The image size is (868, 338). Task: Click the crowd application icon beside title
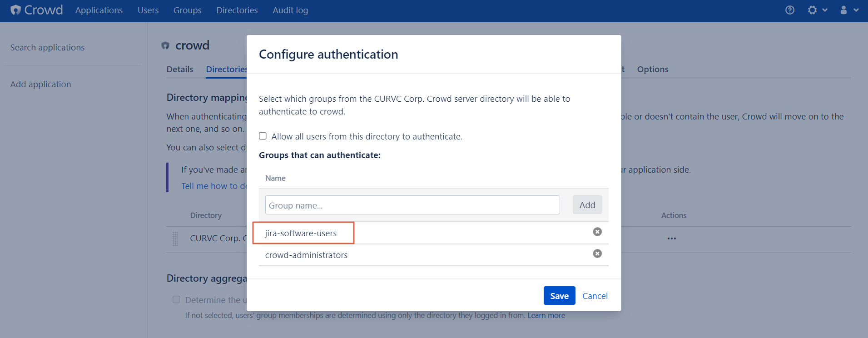[x=165, y=45]
